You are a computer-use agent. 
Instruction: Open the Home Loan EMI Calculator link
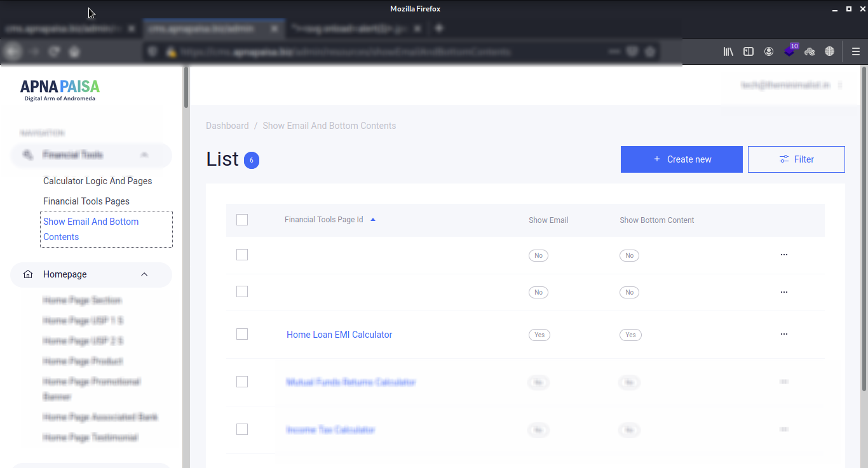[339, 334]
